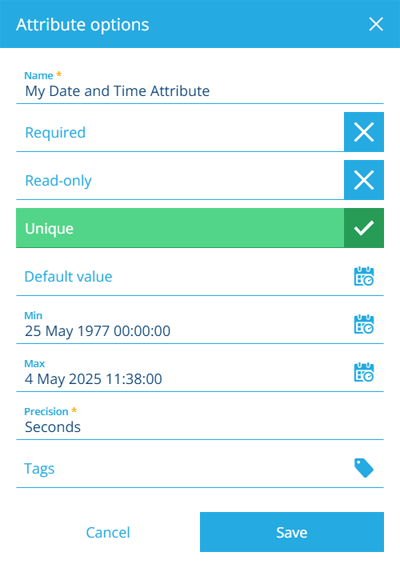The height and width of the screenshot is (568, 400).
Task: Click the Cancel link
Action: 108,532
